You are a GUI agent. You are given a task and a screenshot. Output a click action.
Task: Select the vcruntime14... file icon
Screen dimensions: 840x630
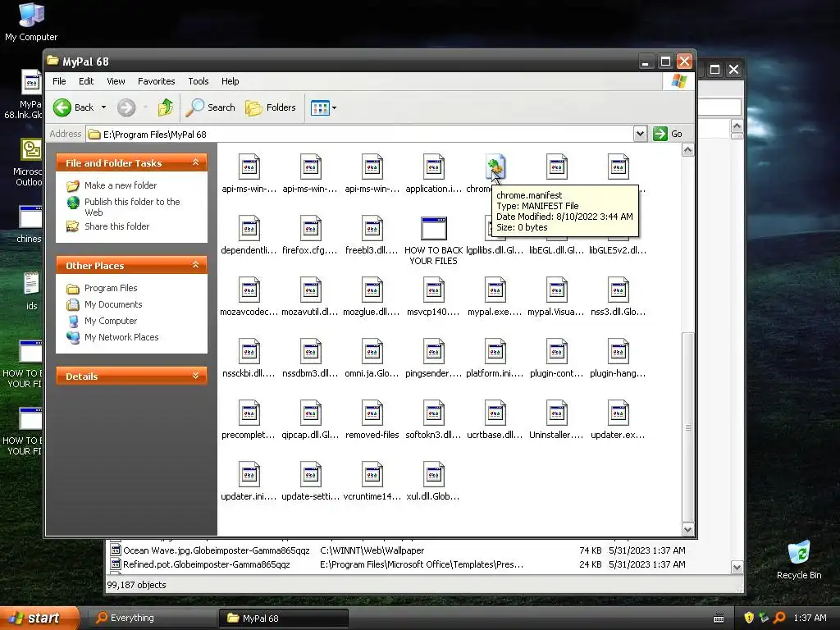click(x=372, y=475)
